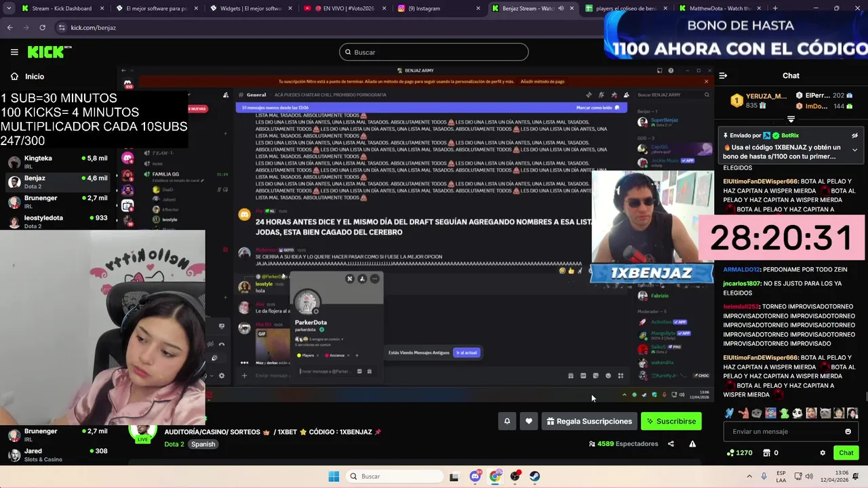Click the 4589 Espectadores viewer count
868x488 pixels.
[623, 444]
